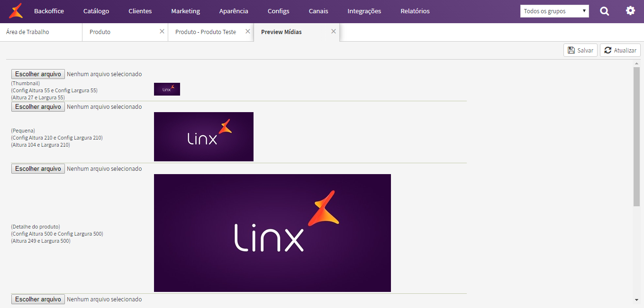Click text Altura 104 e Largura 210
This screenshot has height=308, width=644.
pos(41,145)
